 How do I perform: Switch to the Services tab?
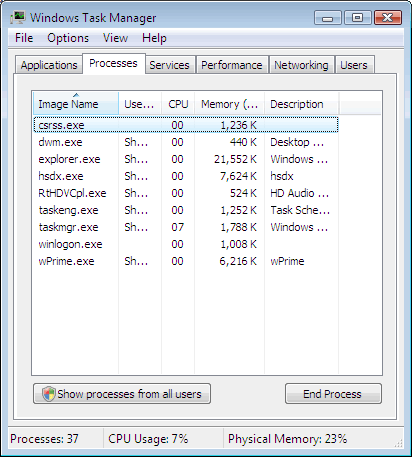[x=169, y=65]
